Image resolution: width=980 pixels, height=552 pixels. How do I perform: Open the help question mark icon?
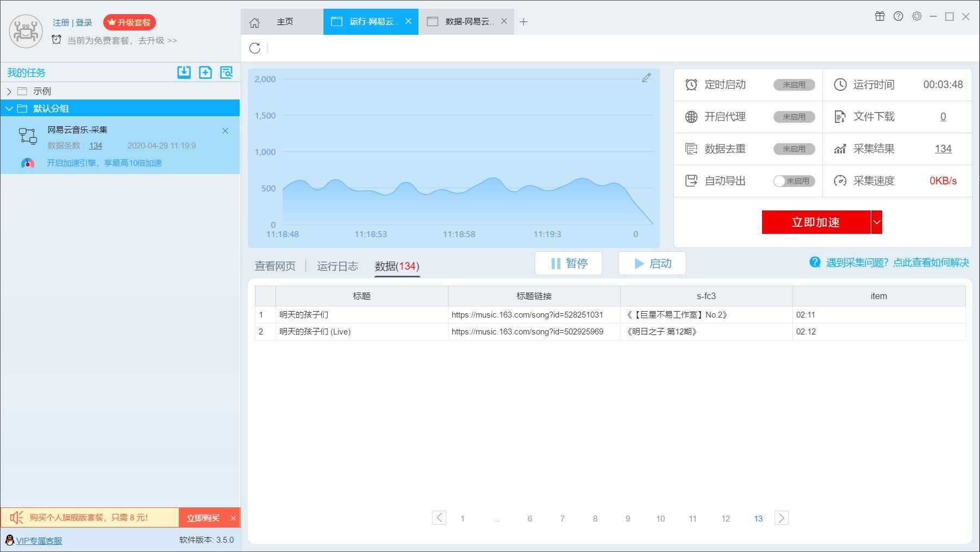(898, 16)
